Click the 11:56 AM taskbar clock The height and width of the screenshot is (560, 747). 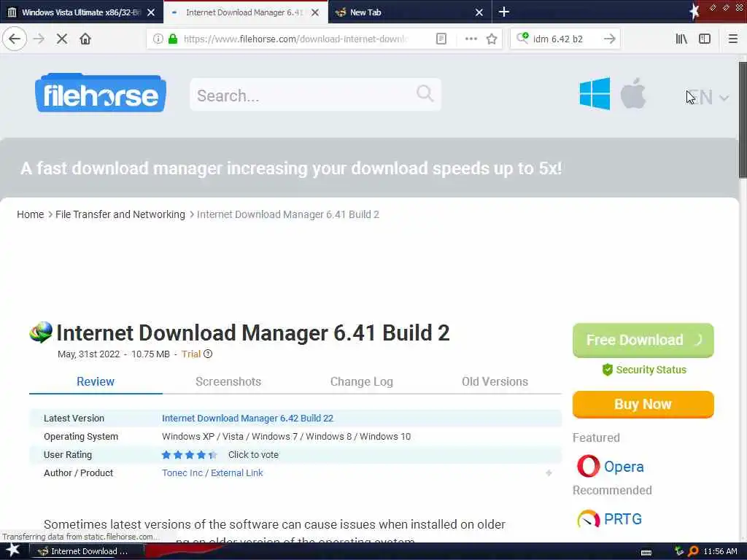(x=720, y=551)
